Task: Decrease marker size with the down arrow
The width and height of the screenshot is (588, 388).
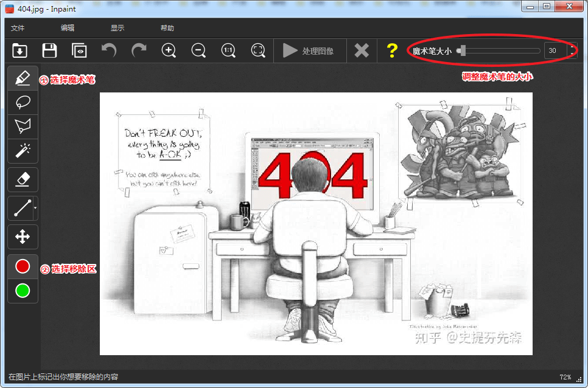Action: click(x=572, y=54)
